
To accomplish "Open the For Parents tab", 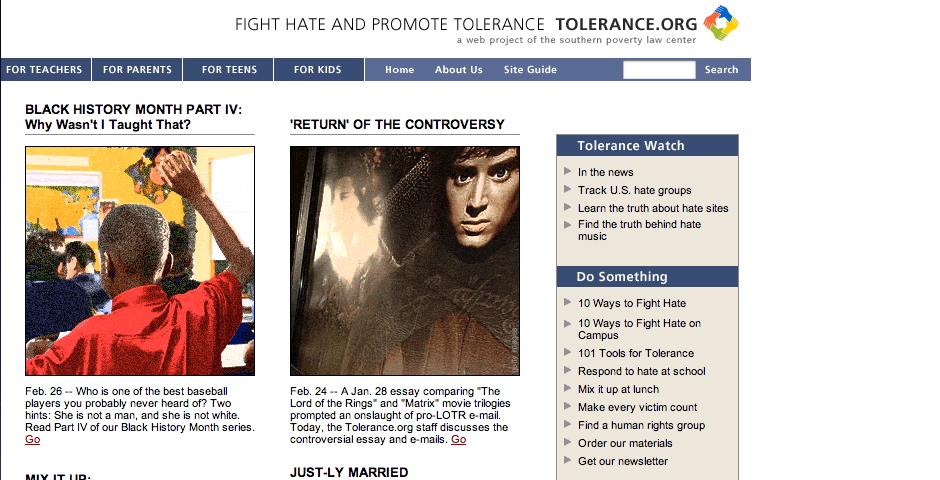I will [137, 70].
